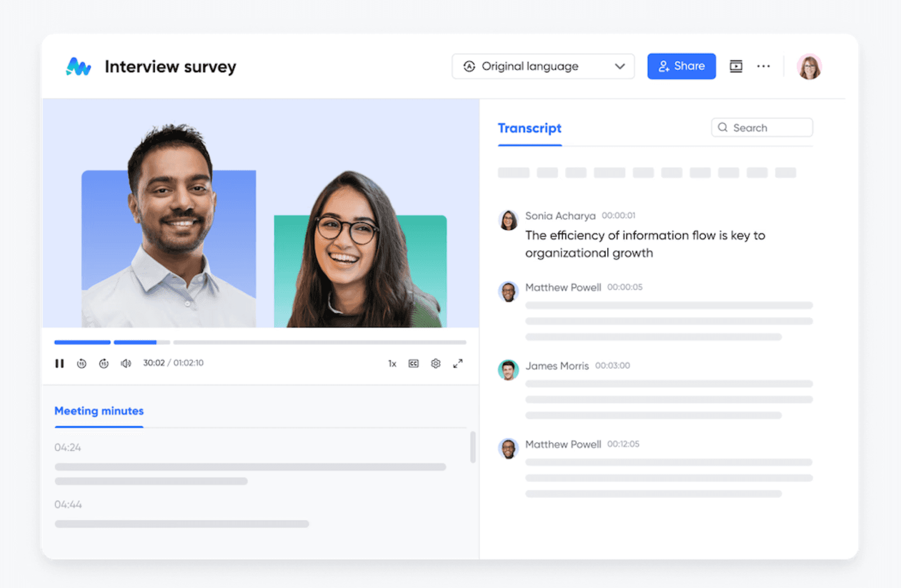
Task: Click Matthew Powell's avatar at 00:00:05
Action: [509, 291]
